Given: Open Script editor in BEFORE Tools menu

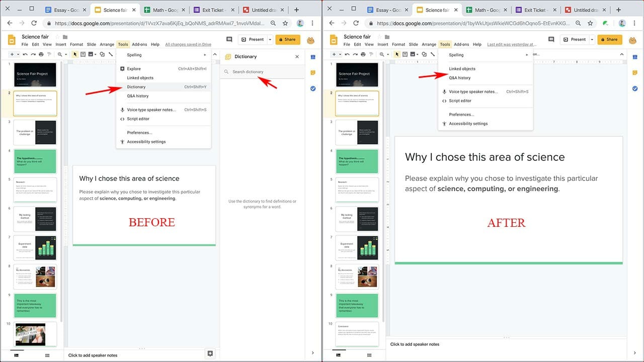Looking at the screenshot, I should click(x=164, y=119).
